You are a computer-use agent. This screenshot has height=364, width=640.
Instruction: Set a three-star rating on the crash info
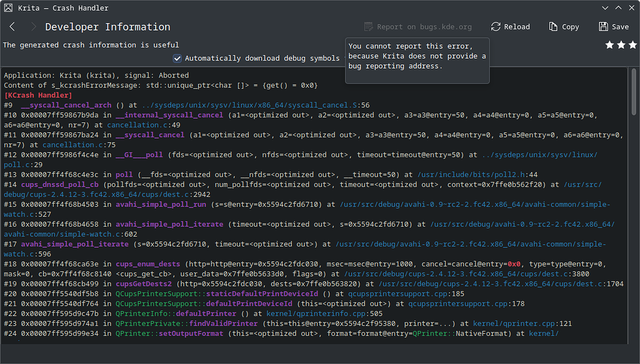click(631, 45)
